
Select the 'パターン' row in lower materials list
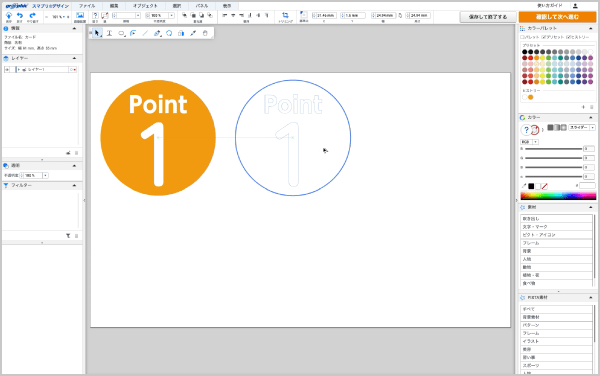(x=556, y=325)
